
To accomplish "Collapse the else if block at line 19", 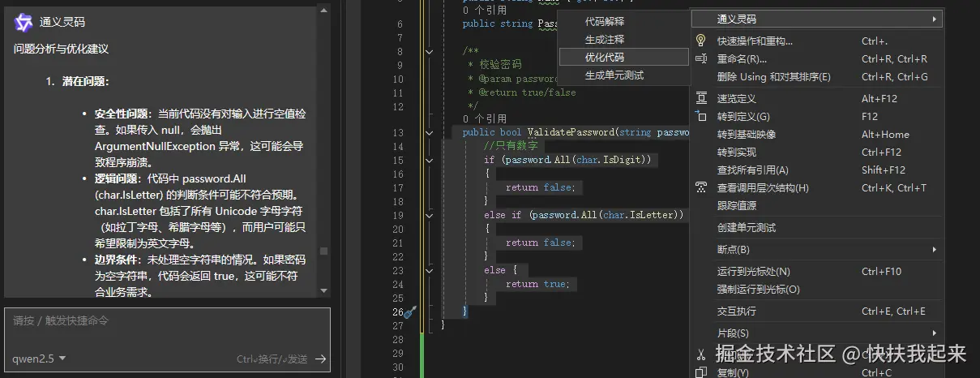I will 430,215.
